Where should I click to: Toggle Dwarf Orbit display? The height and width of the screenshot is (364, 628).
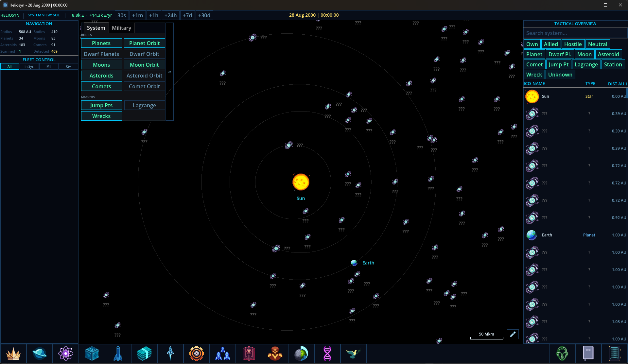144,54
